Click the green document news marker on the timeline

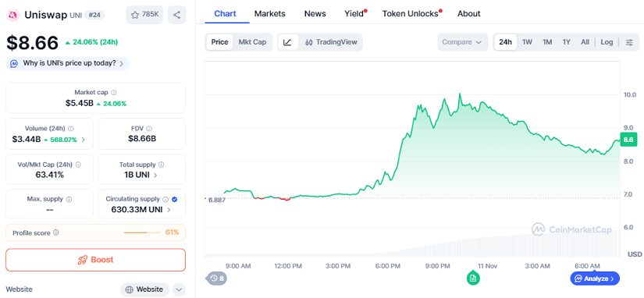coord(473,278)
